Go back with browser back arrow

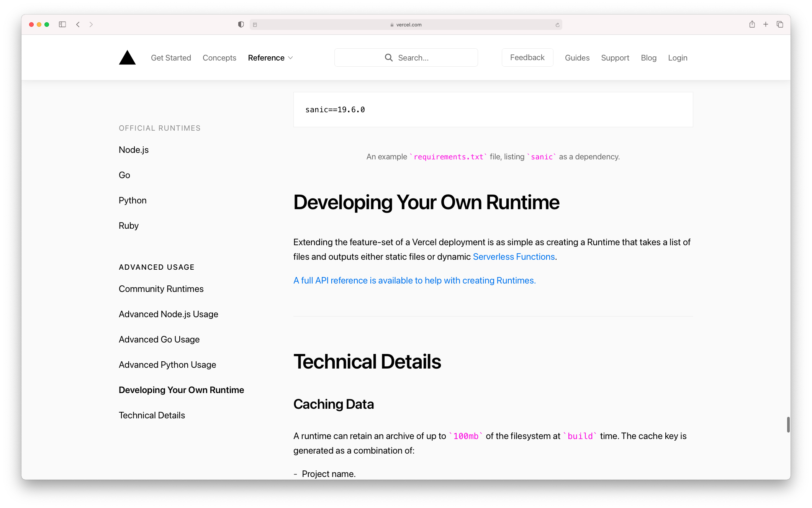(78, 25)
